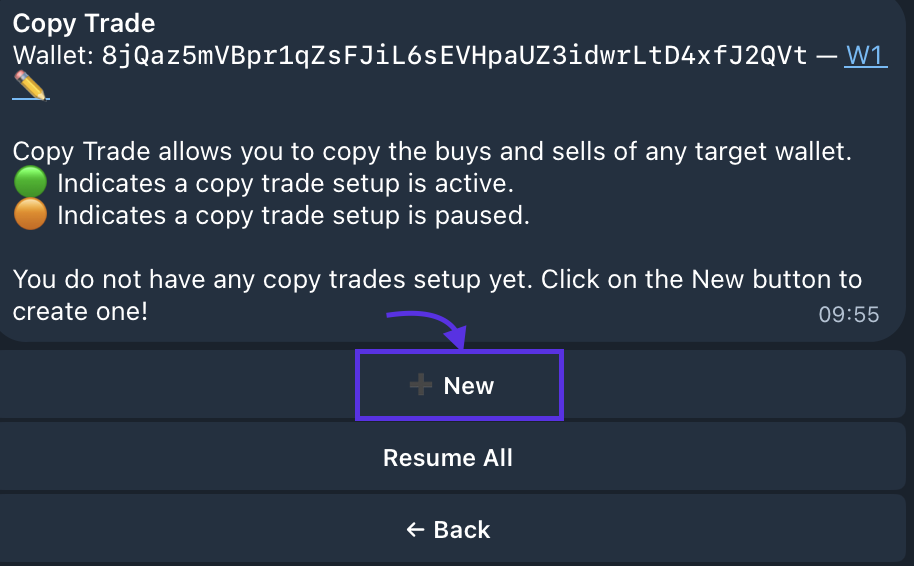Click the plus icon on the New button
This screenshot has height=566, width=914.
tap(421, 385)
